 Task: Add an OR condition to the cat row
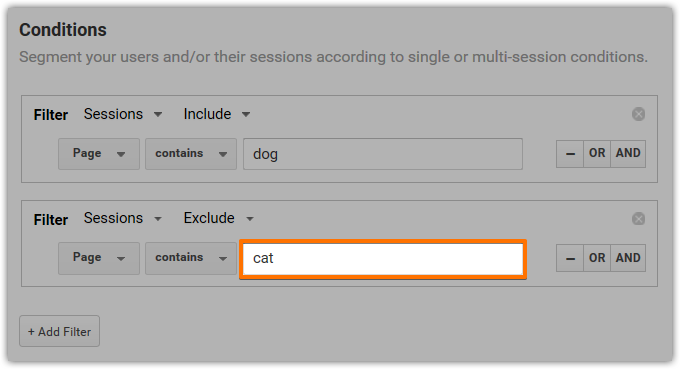tap(597, 258)
